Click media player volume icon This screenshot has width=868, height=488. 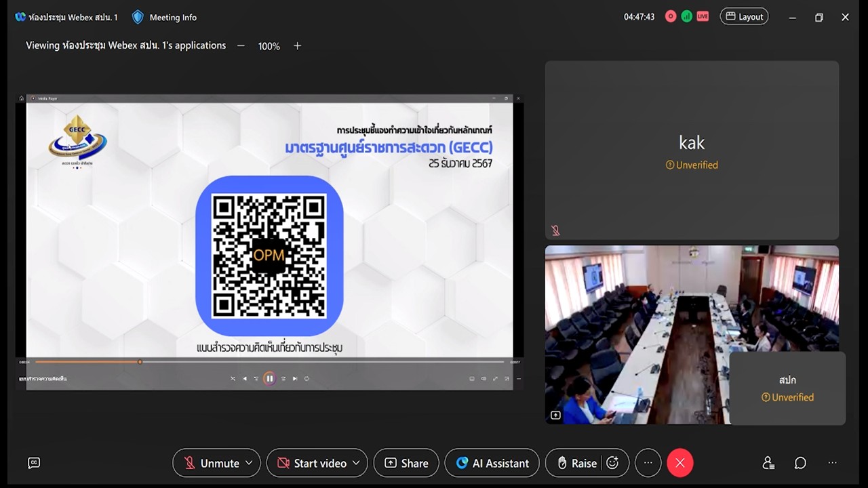(x=484, y=379)
